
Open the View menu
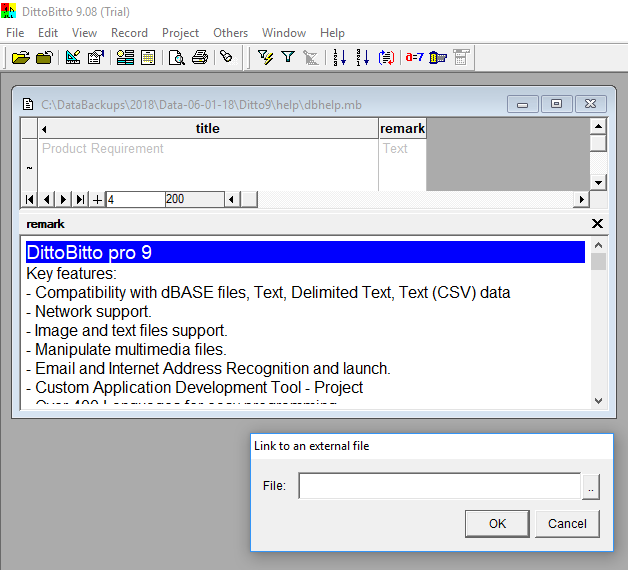click(x=85, y=33)
